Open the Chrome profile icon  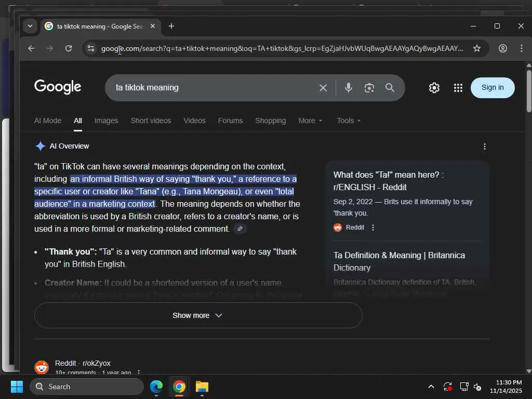(x=502, y=48)
